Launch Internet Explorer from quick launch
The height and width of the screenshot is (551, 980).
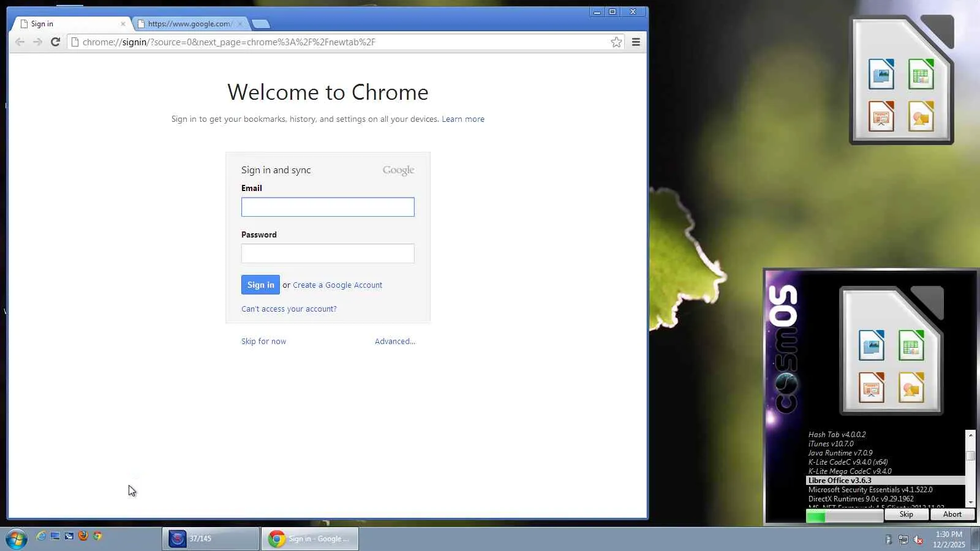41,536
